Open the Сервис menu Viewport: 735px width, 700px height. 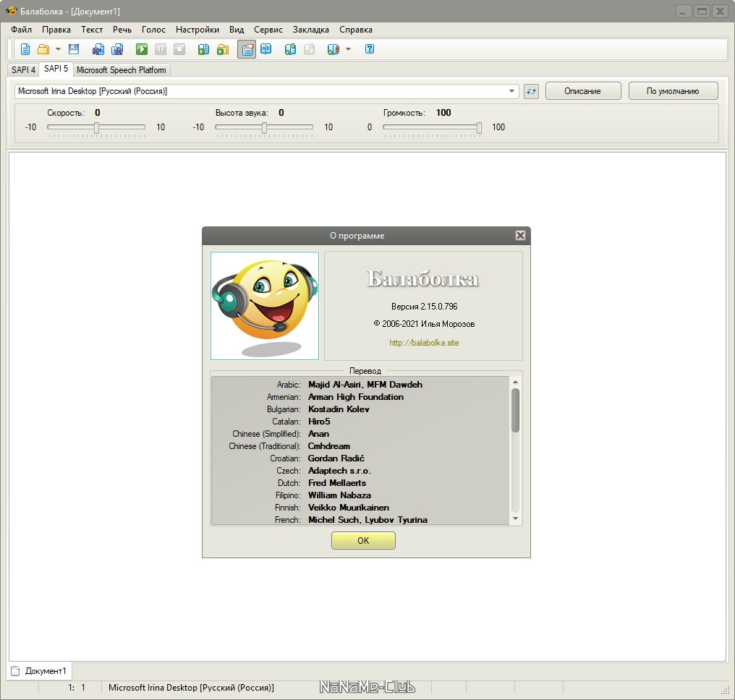(x=268, y=30)
